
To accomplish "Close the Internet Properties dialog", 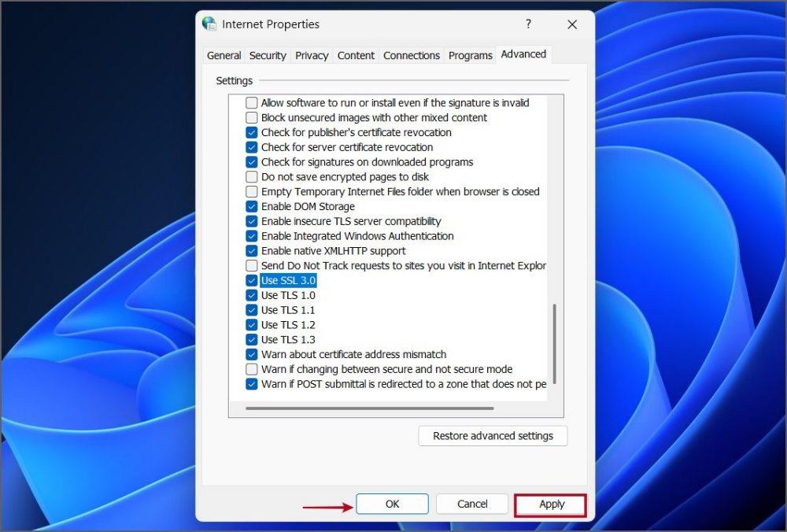I will pos(571,24).
